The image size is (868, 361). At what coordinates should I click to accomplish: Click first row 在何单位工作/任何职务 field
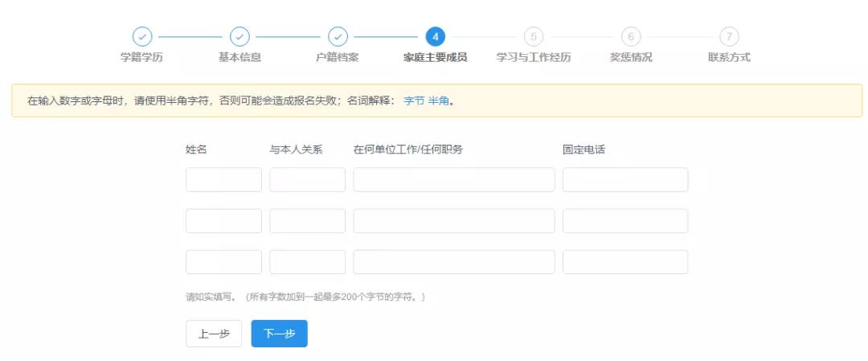tap(453, 180)
